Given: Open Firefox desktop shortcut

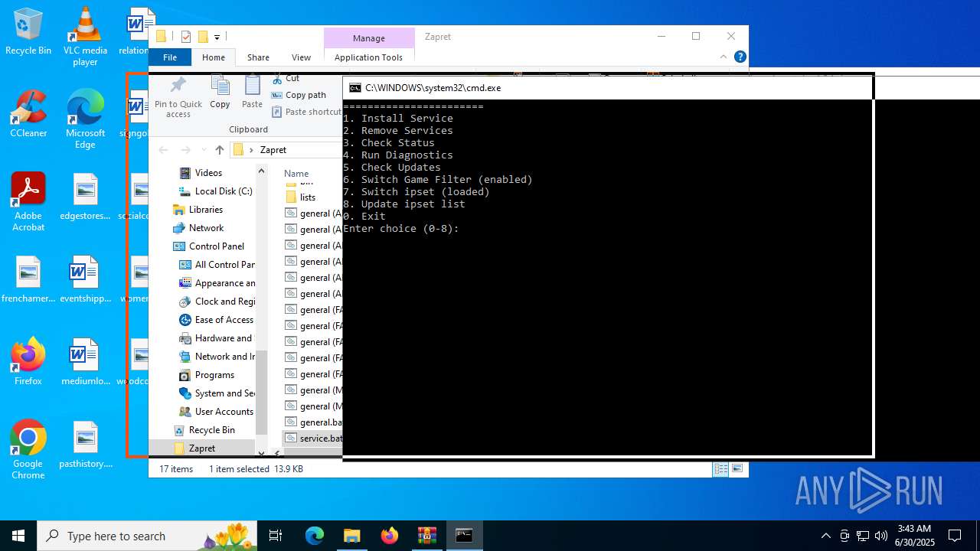Looking at the screenshot, I should (x=28, y=361).
